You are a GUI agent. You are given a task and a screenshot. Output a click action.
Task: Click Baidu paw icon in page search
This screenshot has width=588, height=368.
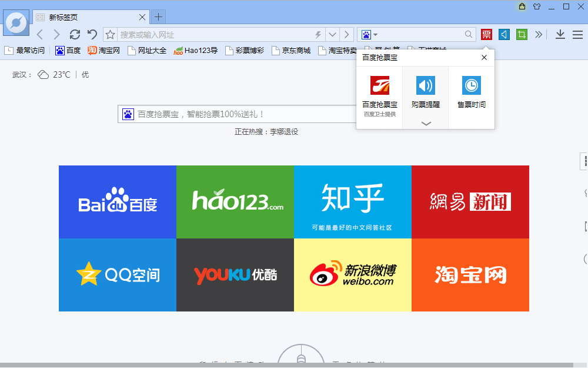point(128,114)
